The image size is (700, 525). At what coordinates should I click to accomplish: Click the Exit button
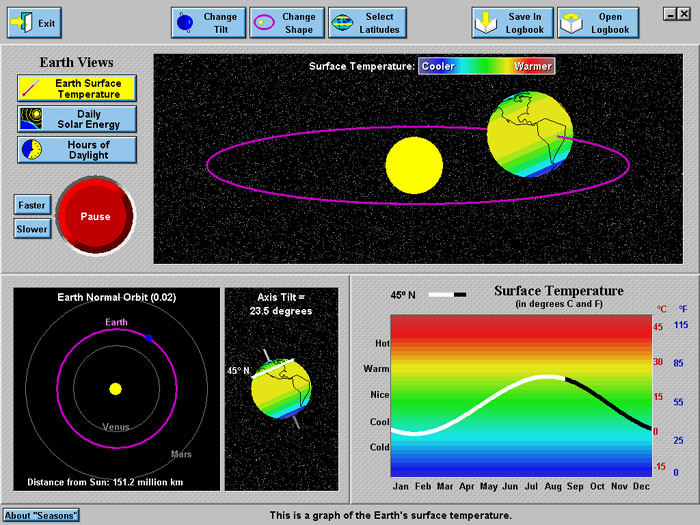(34, 23)
